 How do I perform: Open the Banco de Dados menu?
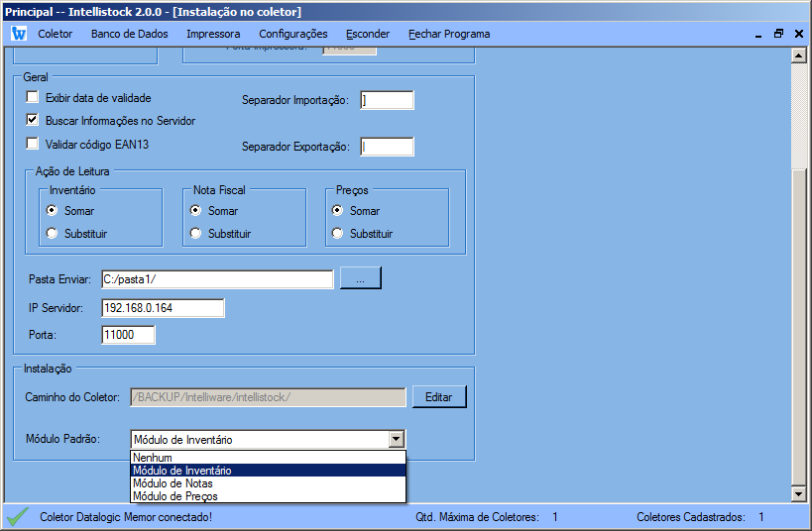[130, 34]
